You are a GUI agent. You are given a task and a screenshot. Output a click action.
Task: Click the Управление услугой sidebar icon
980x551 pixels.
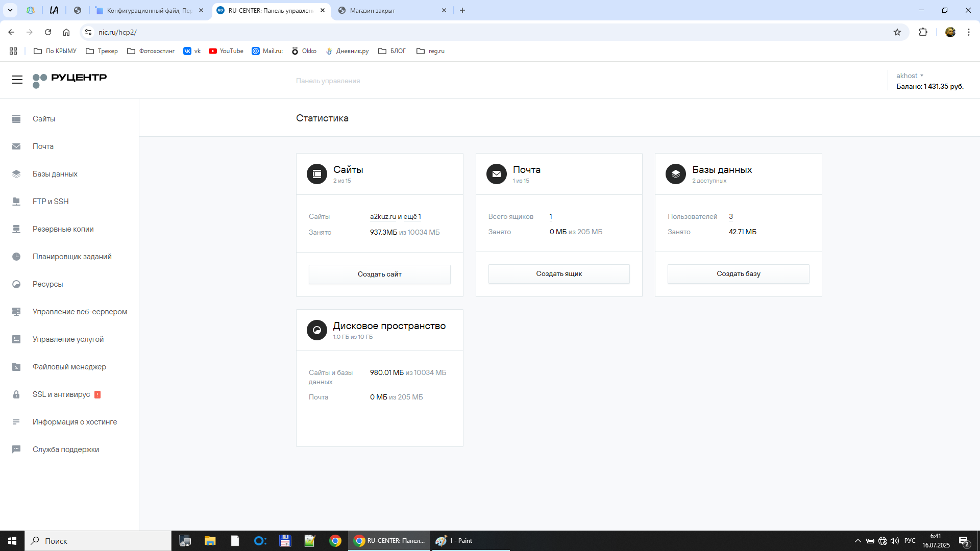[16, 339]
